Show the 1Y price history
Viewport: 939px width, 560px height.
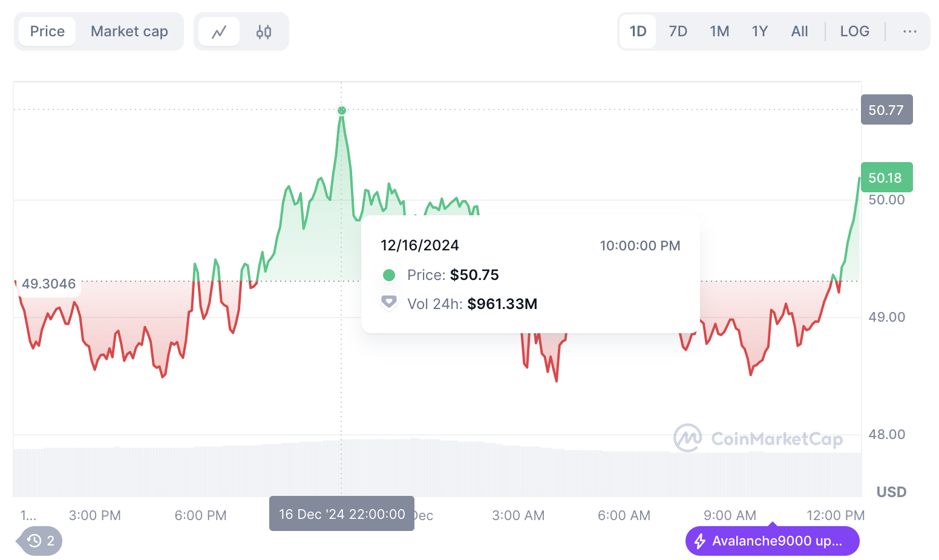click(x=759, y=31)
